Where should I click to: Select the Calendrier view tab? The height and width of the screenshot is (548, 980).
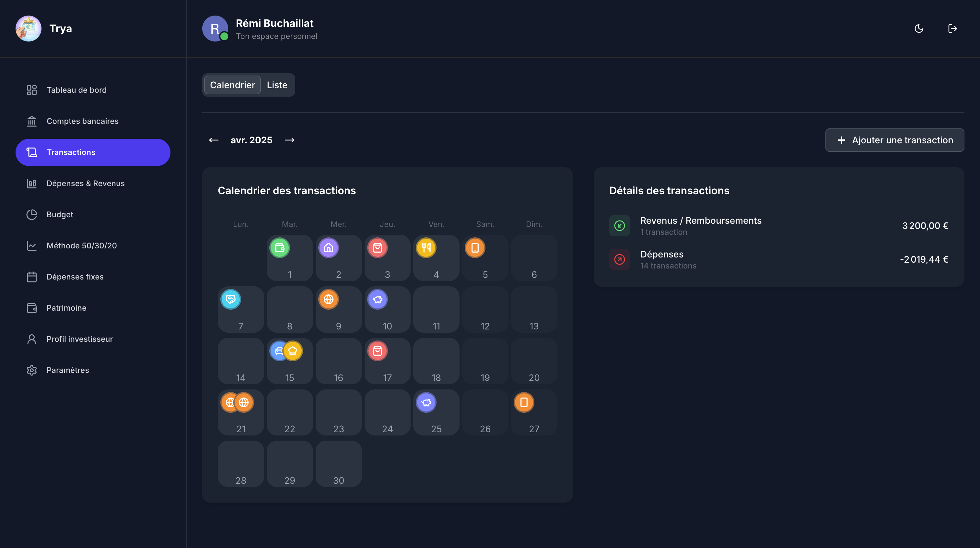coord(232,85)
